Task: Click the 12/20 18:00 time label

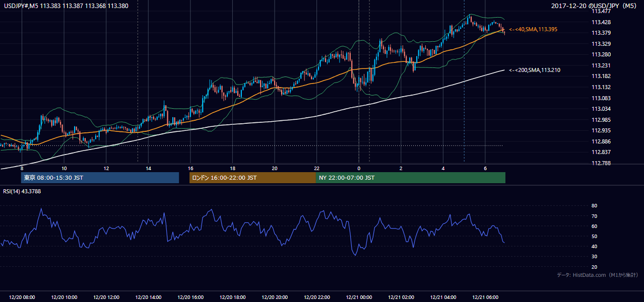Action: click(232, 297)
